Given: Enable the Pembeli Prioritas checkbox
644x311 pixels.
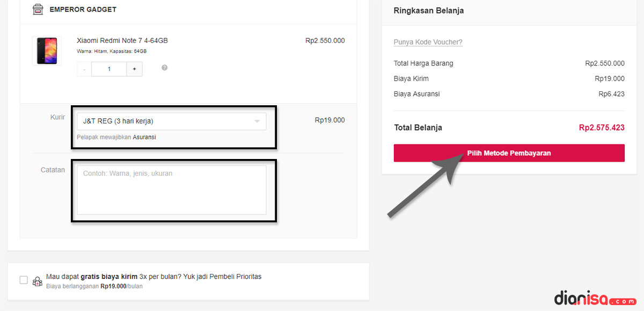Looking at the screenshot, I should point(24,280).
